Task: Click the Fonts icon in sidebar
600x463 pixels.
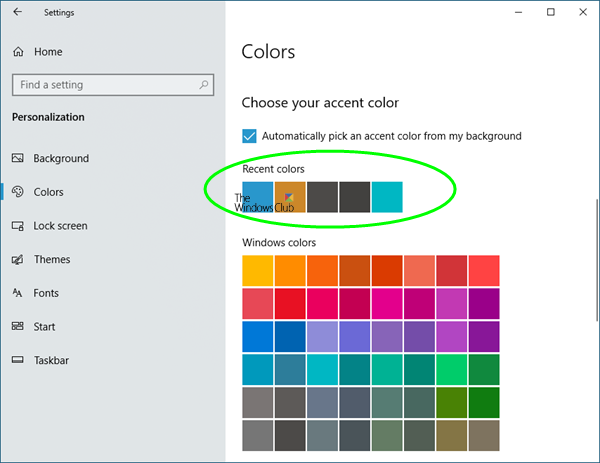Action: coord(18,293)
